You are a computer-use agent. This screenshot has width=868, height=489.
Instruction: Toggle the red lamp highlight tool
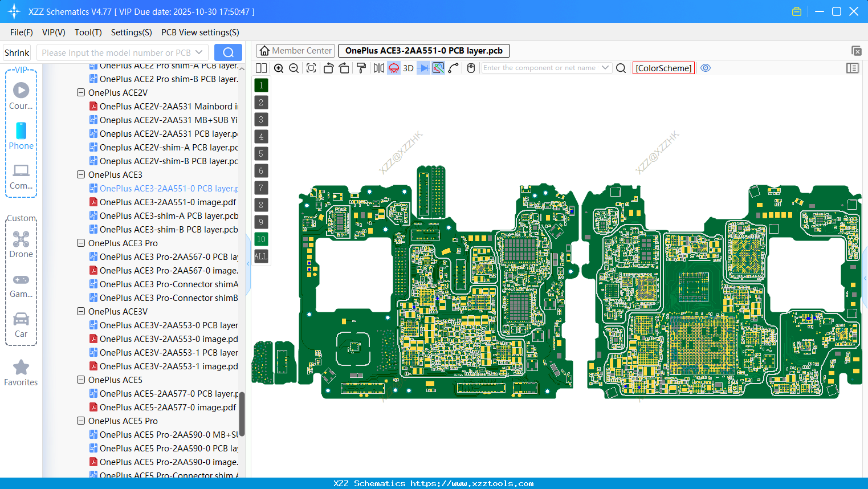coord(393,68)
